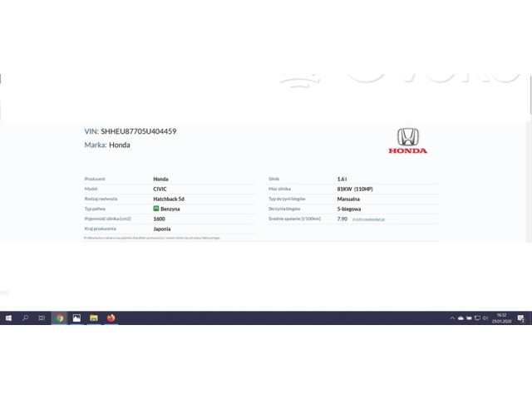Image resolution: width=532 pixels, height=399 pixels.
Task: Open the Windows Start menu
Action: 8,318
